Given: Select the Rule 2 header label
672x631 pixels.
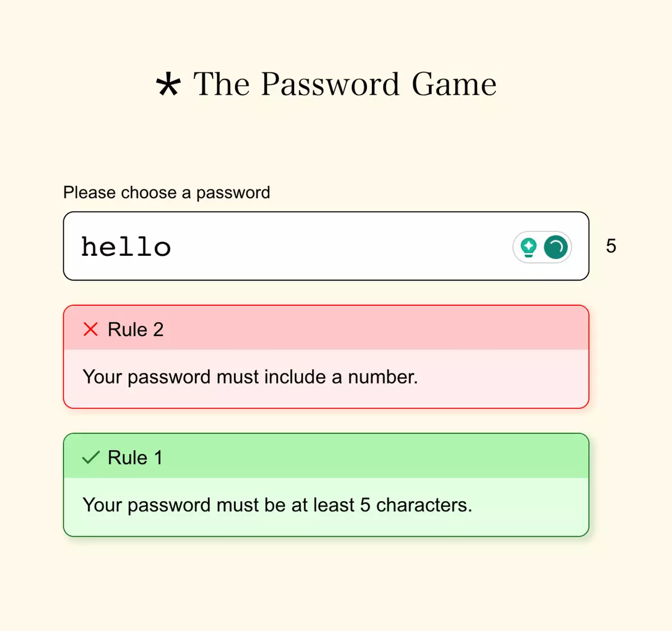Looking at the screenshot, I should click(135, 329).
